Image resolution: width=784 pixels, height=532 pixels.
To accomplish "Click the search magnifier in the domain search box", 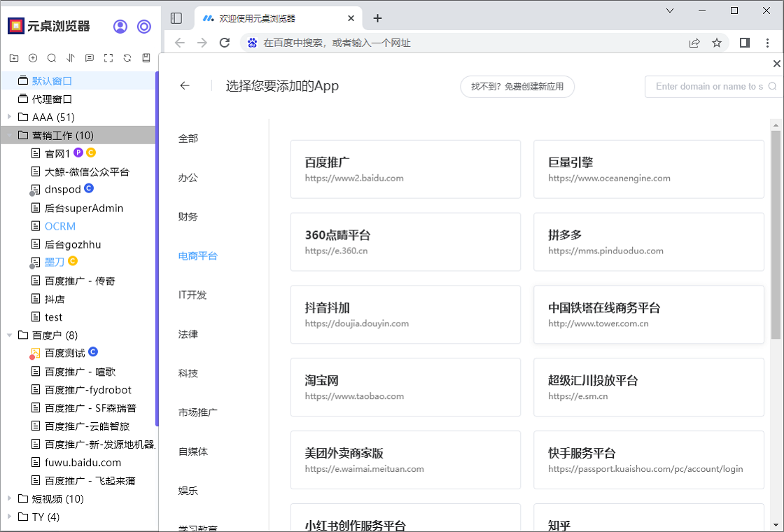I will pos(773,87).
